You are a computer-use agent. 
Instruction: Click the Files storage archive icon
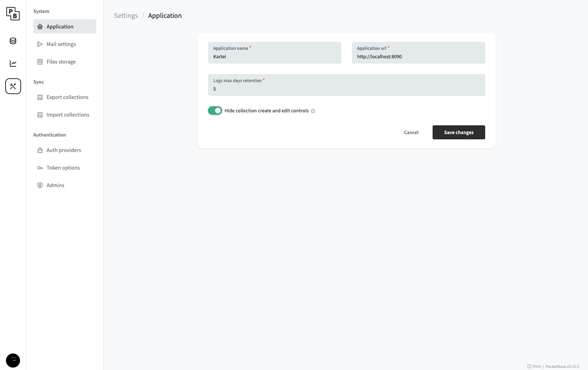point(40,62)
